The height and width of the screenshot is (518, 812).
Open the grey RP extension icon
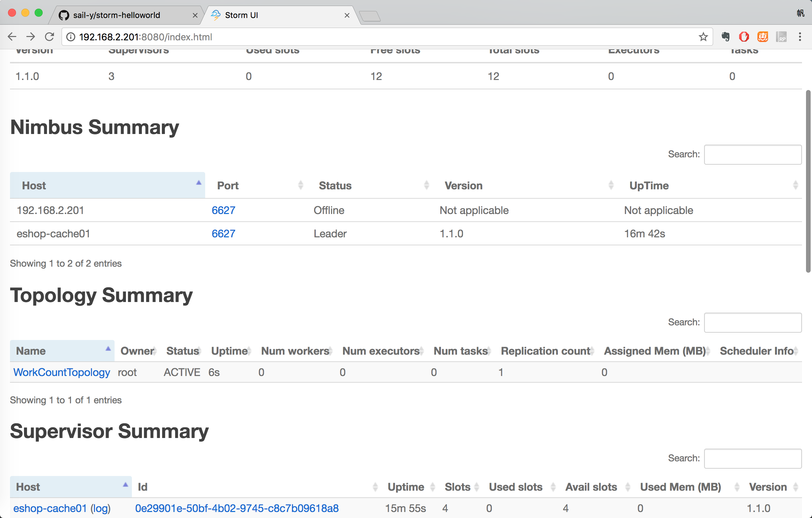781,37
